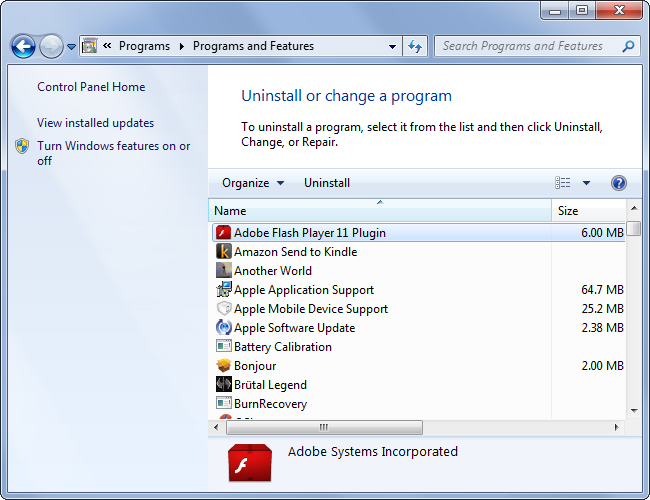
Task: Select the Brütal Legend icon
Action: coord(224,385)
